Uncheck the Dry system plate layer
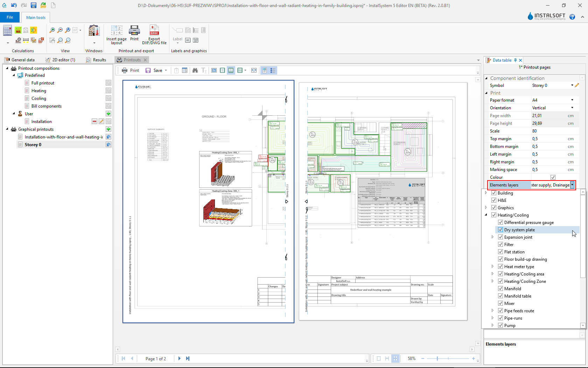The image size is (588, 368). tap(500, 230)
